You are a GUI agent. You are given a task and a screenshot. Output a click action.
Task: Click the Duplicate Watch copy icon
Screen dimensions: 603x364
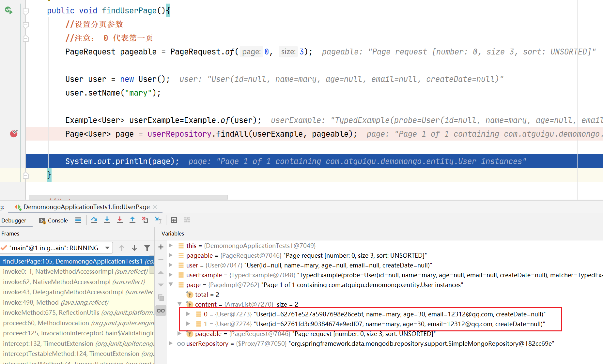click(x=161, y=297)
